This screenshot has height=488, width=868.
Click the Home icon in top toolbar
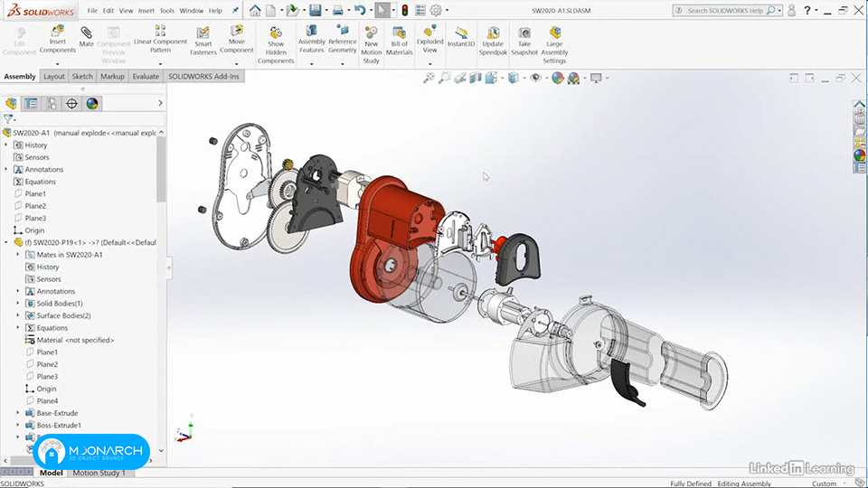click(255, 10)
